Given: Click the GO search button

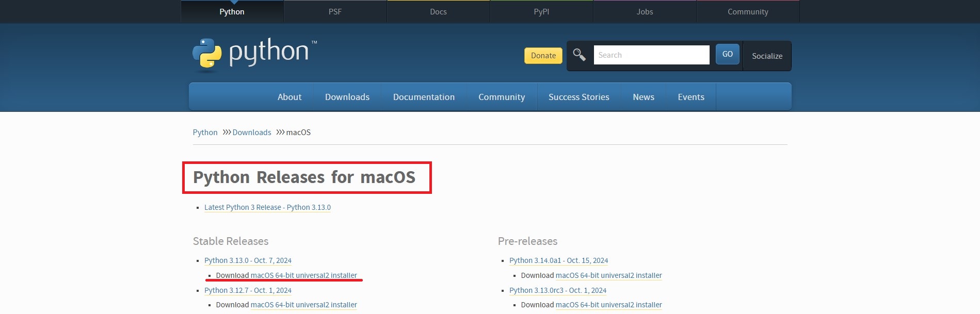Looking at the screenshot, I should pos(728,54).
